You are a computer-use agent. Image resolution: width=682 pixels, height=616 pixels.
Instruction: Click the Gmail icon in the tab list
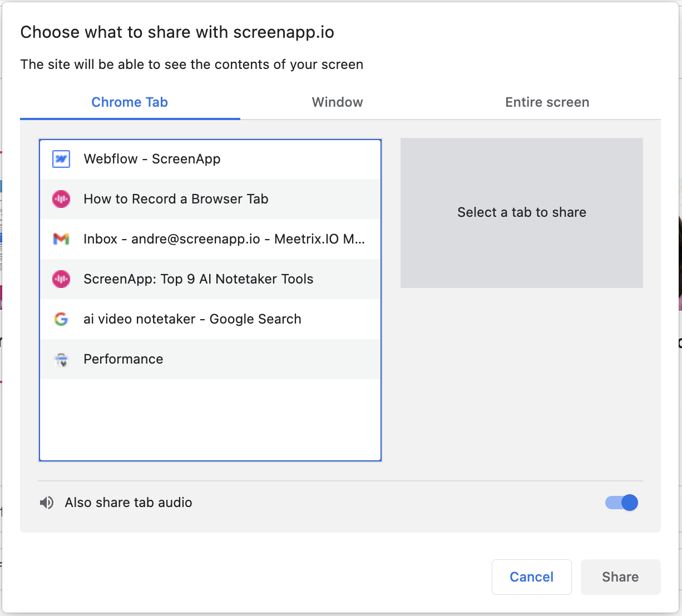(61, 239)
